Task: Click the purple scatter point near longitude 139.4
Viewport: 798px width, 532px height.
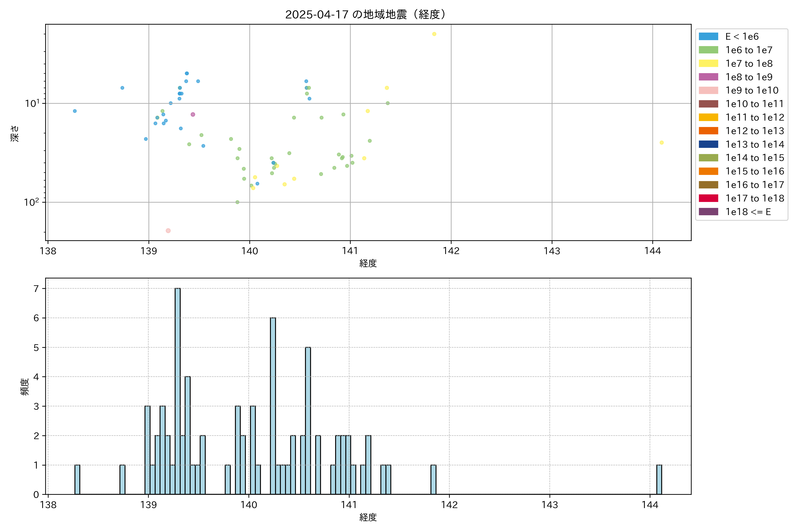Action: pos(193,114)
